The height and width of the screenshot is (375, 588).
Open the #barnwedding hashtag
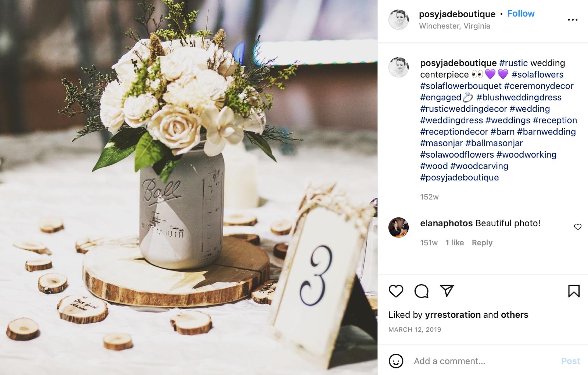(x=546, y=132)
